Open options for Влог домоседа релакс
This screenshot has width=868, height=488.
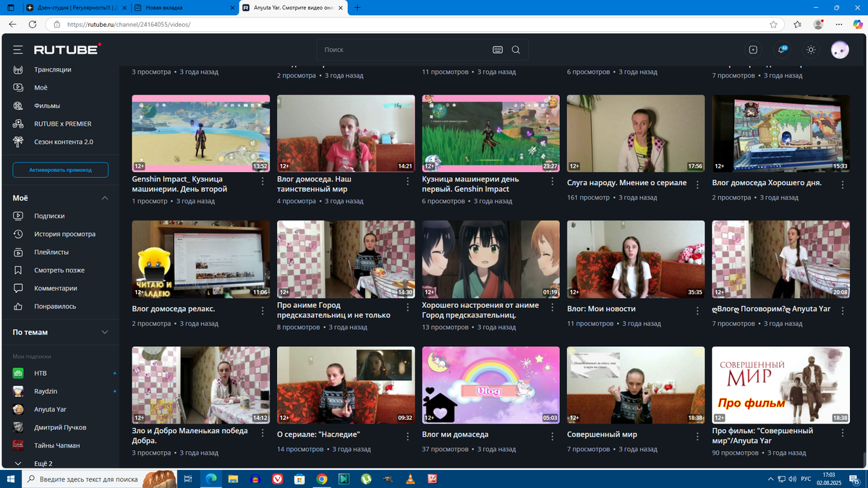click(x=263, y=311)
